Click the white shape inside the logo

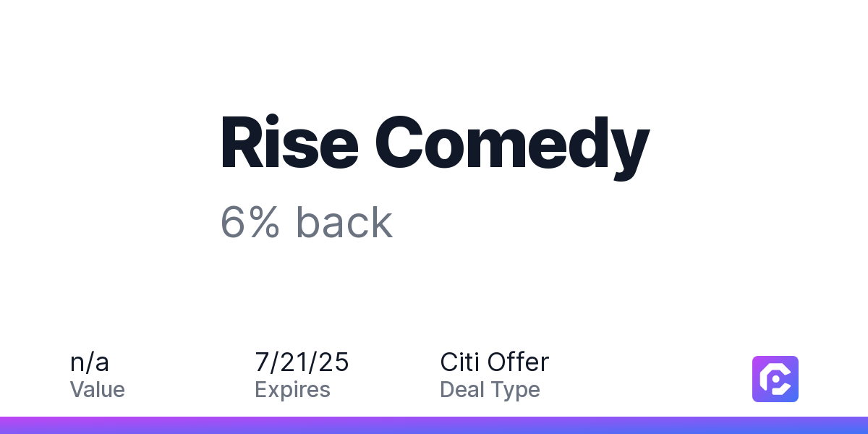click(775, 379)
